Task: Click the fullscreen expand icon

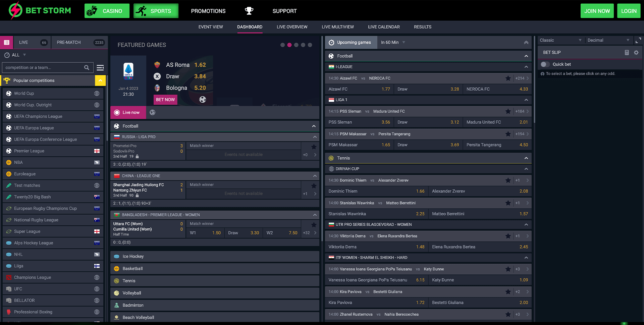Action: [638, 40]
